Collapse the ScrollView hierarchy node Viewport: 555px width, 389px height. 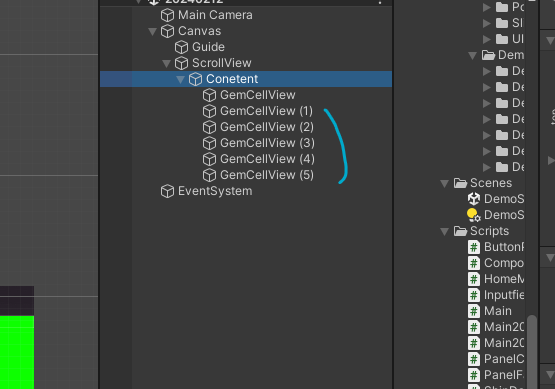166,63
